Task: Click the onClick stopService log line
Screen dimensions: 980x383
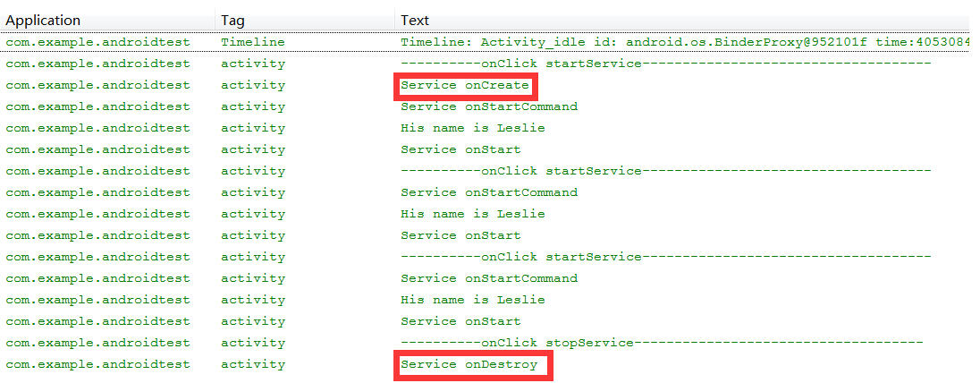Action: [x=662, y=343]
